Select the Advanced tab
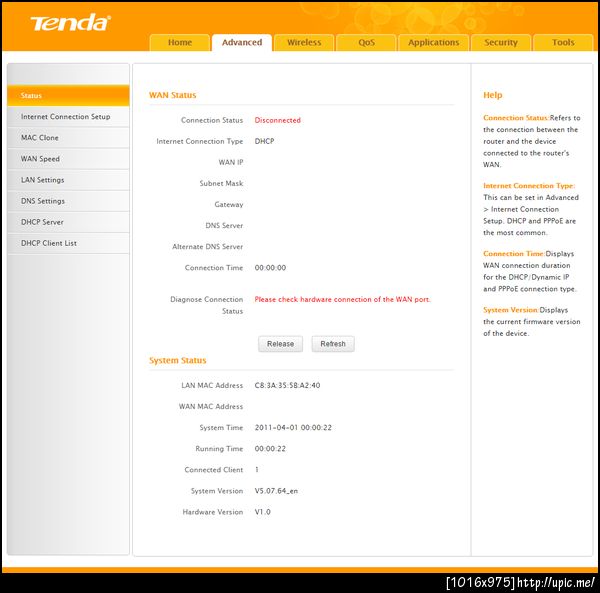Viewport: 600px width, 593px height. point(242,42)
